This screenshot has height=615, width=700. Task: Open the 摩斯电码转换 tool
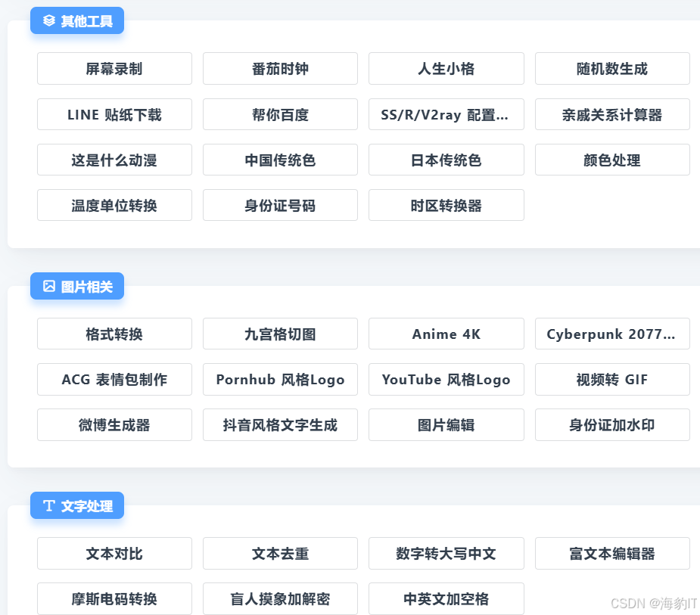[114, 598]
